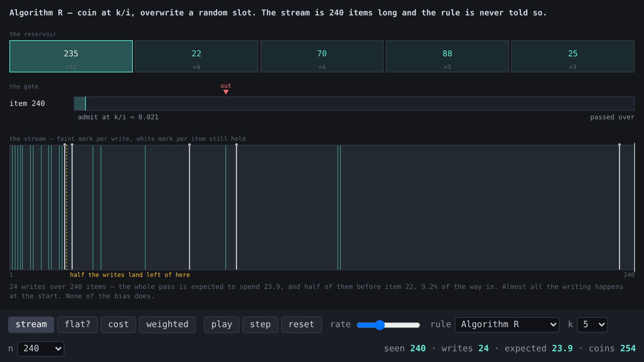Choose the reservoir slot containing 25
This screenshot has height=362, width=644.
point(573,56)
